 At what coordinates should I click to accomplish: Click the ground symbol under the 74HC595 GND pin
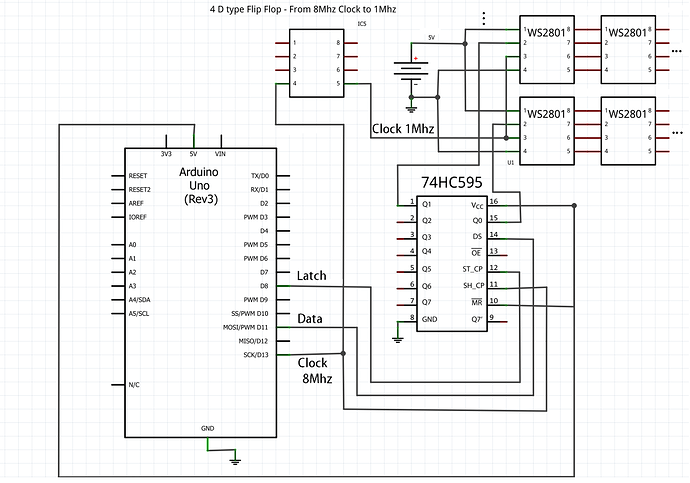point(398,339)
